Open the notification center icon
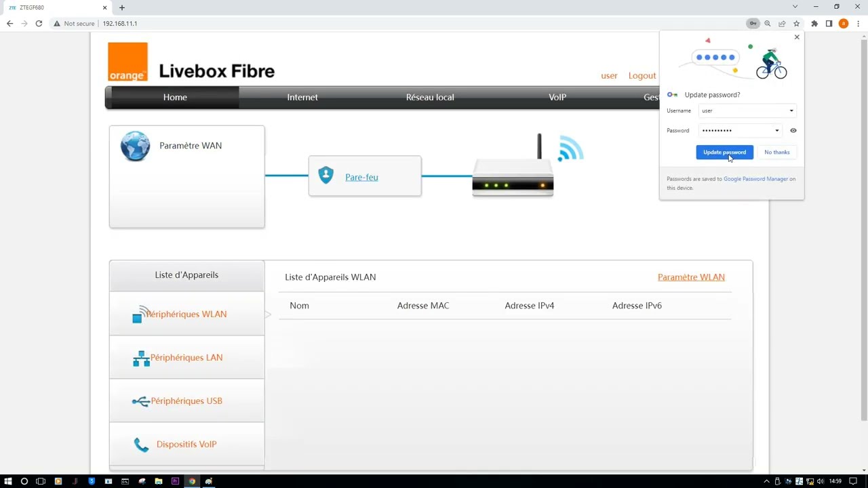Viewport: 868px width, 488px height. [x=853, y=481]
